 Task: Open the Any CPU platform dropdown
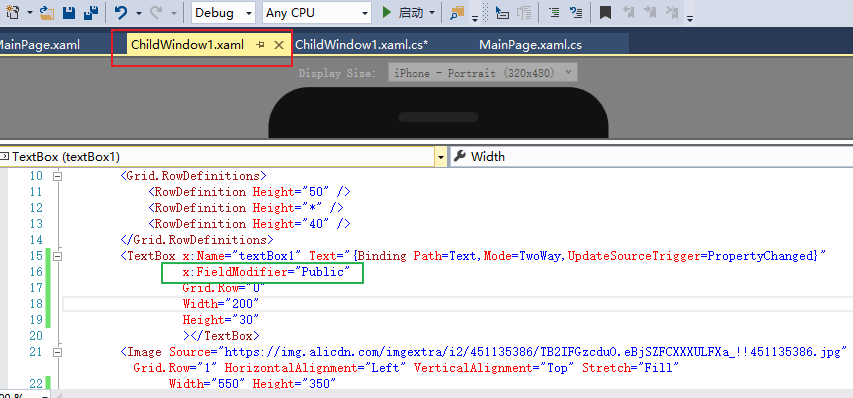pyautogui.click(x=317, y=13)
